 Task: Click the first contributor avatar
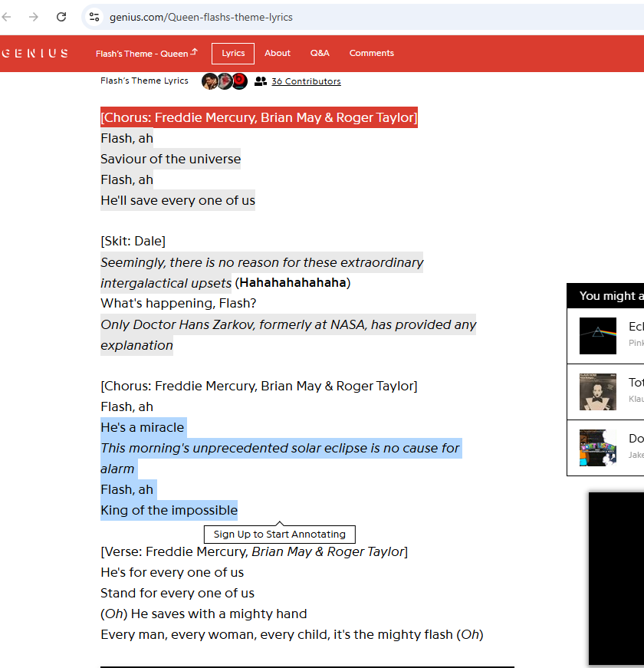[209, 81]
